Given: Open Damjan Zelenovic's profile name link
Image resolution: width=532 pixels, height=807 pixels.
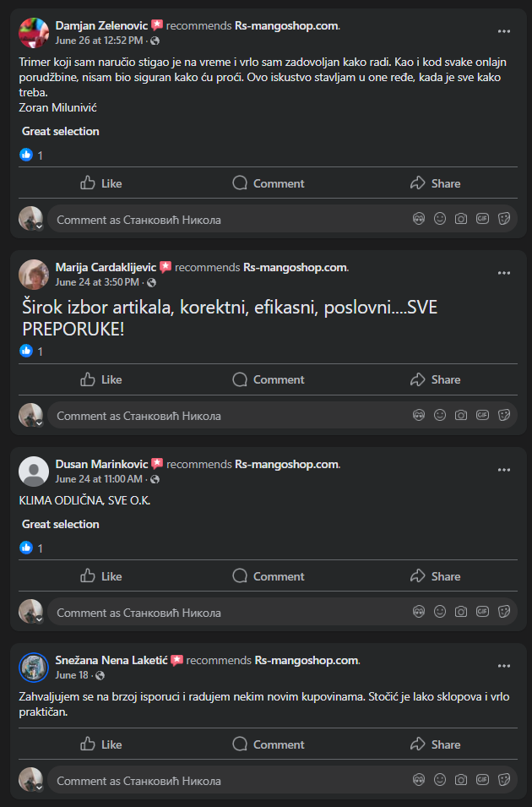Looking at the screenshot, I should click(x=101, y=25).
